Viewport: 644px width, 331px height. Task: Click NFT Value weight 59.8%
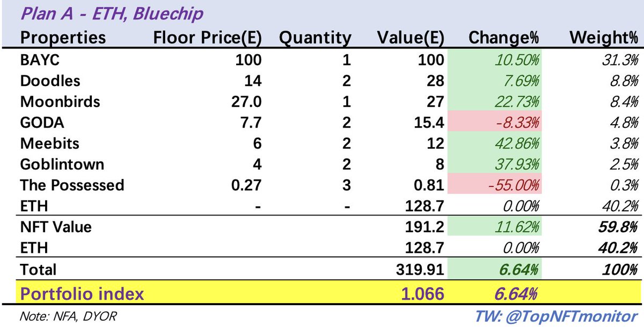point(617,227)
